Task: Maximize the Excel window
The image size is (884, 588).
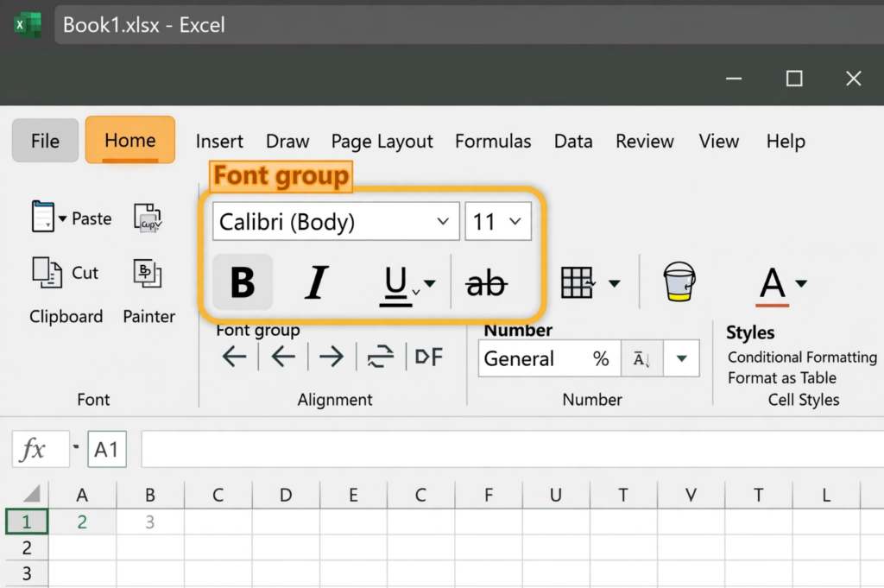Action: point(794,79)
